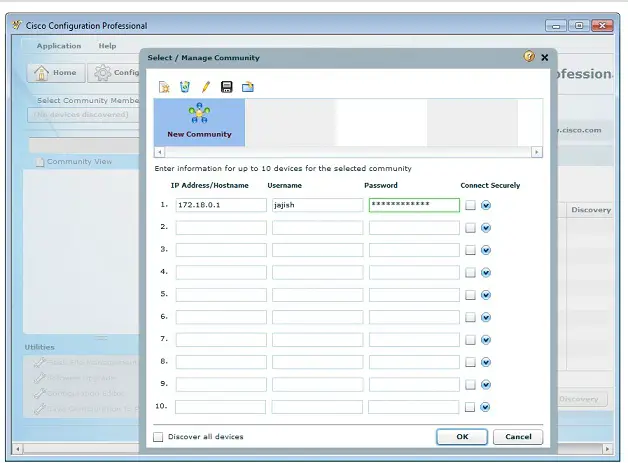This screenshot has width=628, height=463.
Task: Open the Select Community Member dropdown
Action: pyautogui.click(x=83, y=115)
